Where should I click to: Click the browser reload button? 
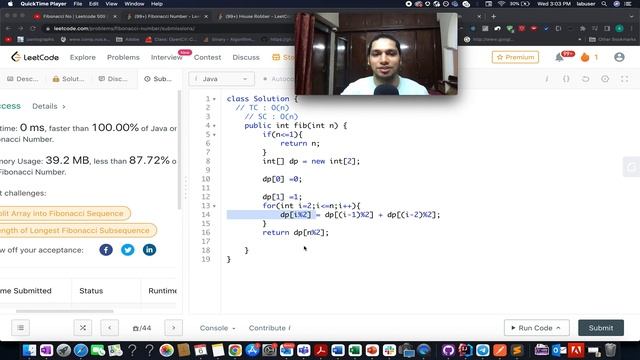click(x=33, y=29)
